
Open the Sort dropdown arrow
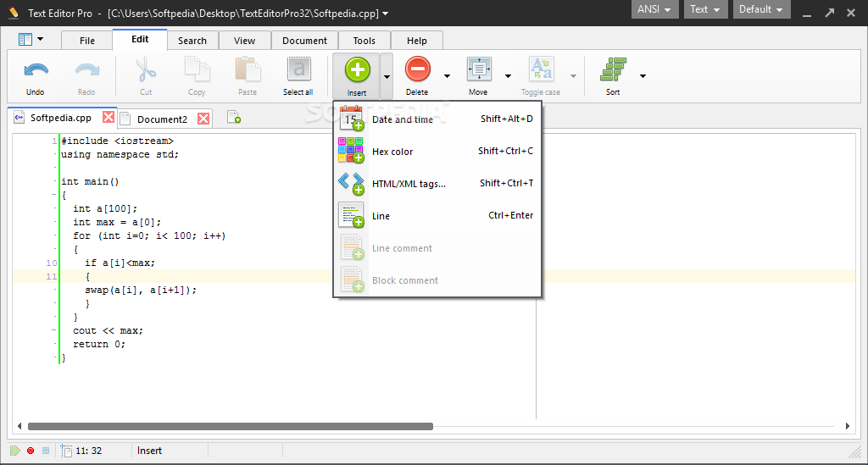coord(643,76)
